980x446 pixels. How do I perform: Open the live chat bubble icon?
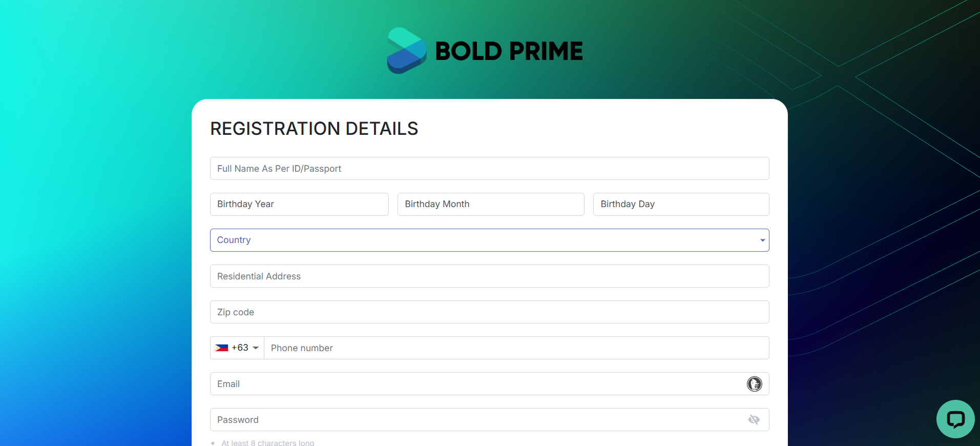[x=955, y=419]
